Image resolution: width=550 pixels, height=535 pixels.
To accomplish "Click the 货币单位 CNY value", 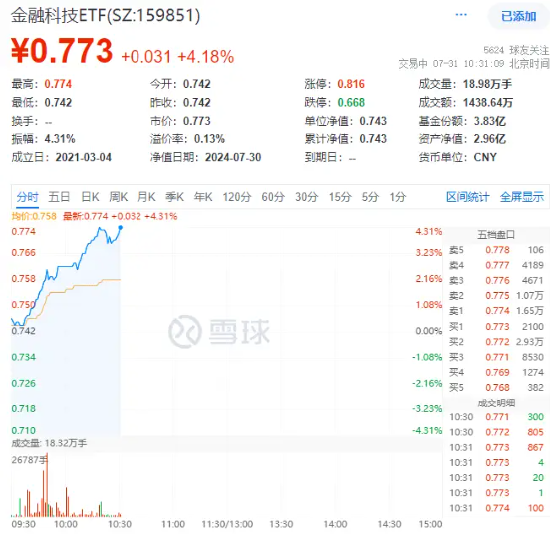I will click(485, 157).
